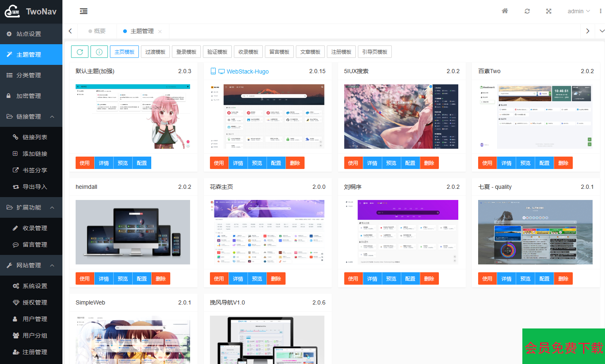Open the tab list dropdown chevron
605x364 pixels.
pos(602,31)
